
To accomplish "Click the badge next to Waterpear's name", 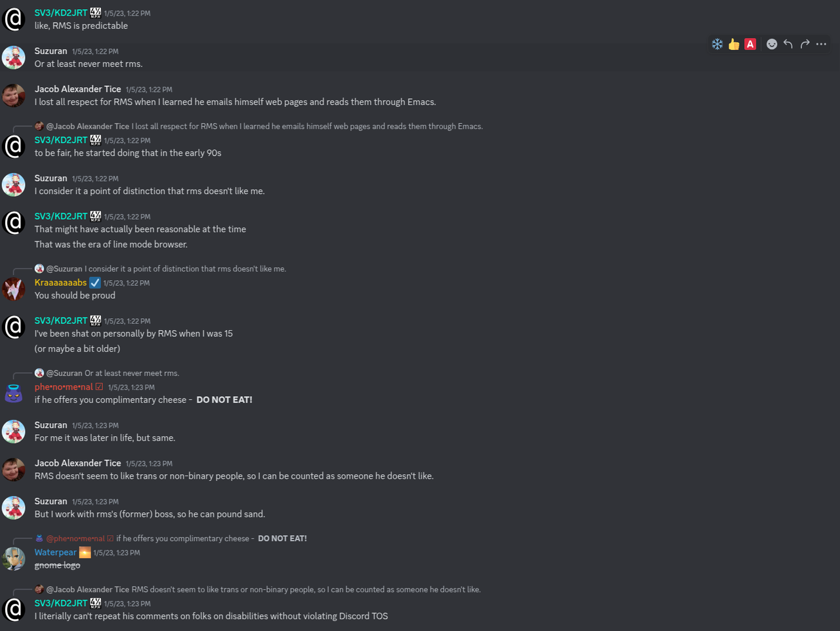I will 85,552.
